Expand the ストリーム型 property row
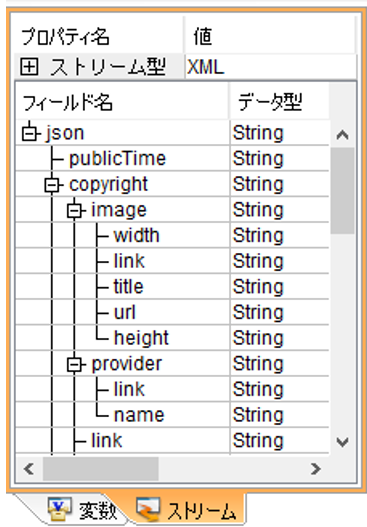Screen dimensions: 367x527 pyautogui.click(x=29, y=66)
